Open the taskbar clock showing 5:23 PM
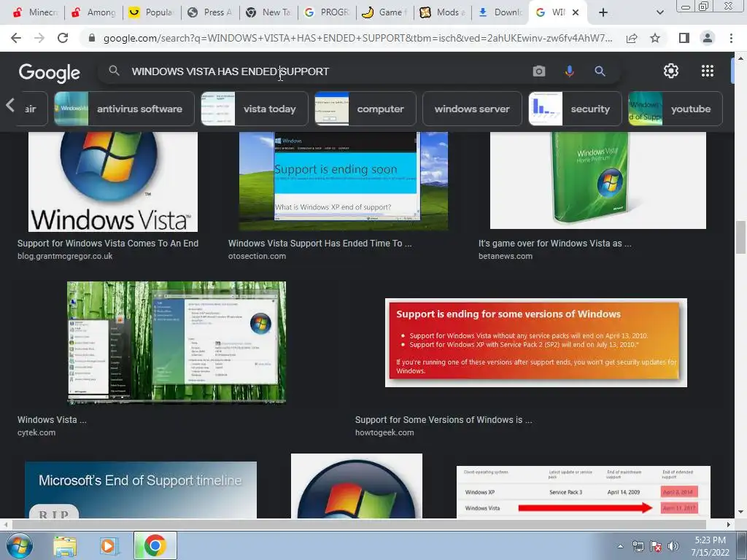The width and height of the screenshot is (747, 560). click(x=710, y=546)
